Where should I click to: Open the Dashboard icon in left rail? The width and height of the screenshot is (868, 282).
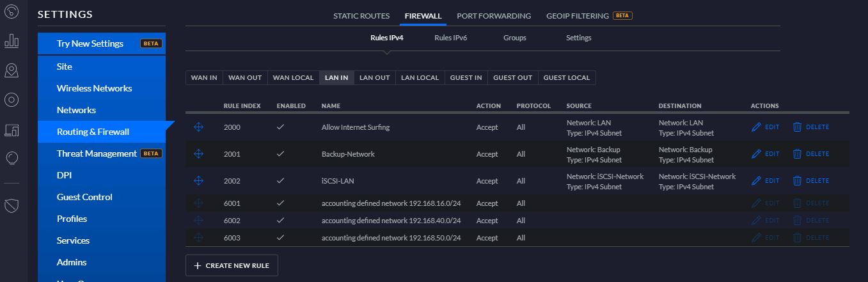12,12
